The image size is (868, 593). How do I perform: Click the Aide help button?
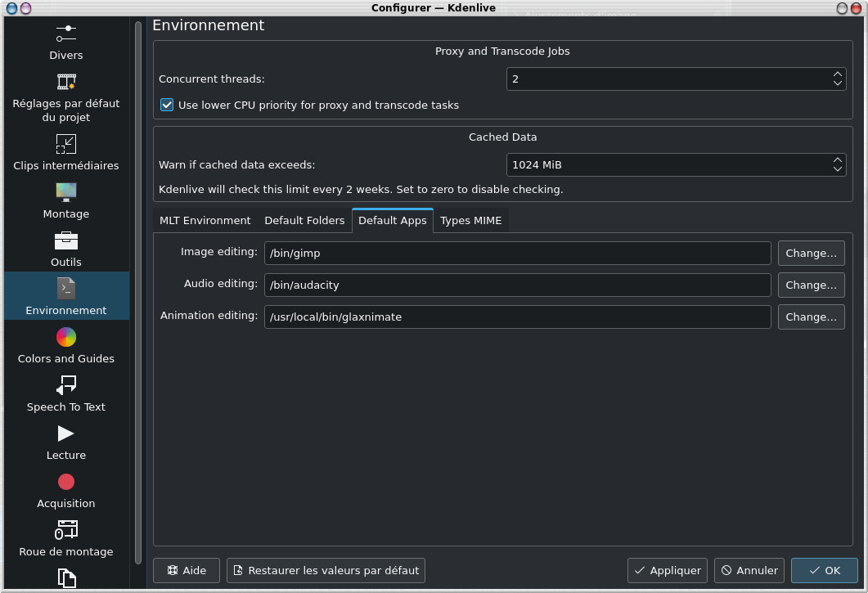coord(187,570)
